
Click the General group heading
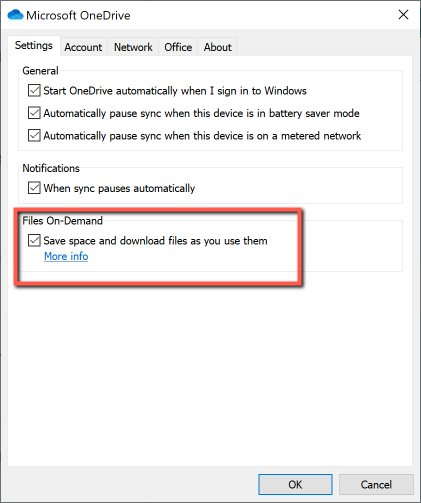(x=40, y=71)
